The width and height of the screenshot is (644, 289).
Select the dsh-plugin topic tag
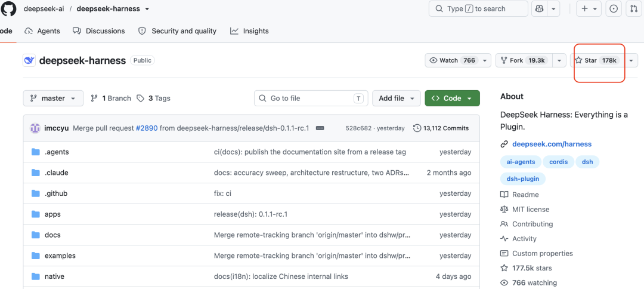coord(523,179)
